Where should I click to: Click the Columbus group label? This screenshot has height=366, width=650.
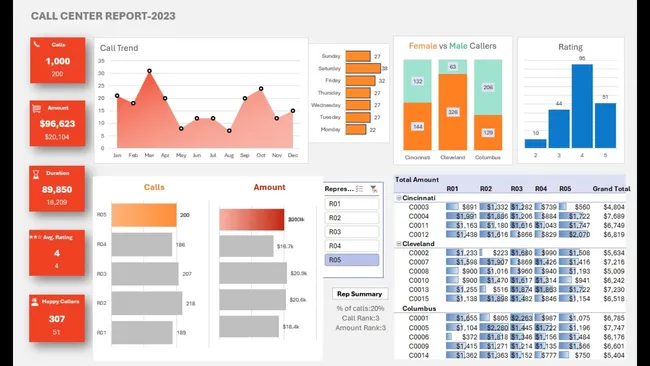(x=419, y=308)
